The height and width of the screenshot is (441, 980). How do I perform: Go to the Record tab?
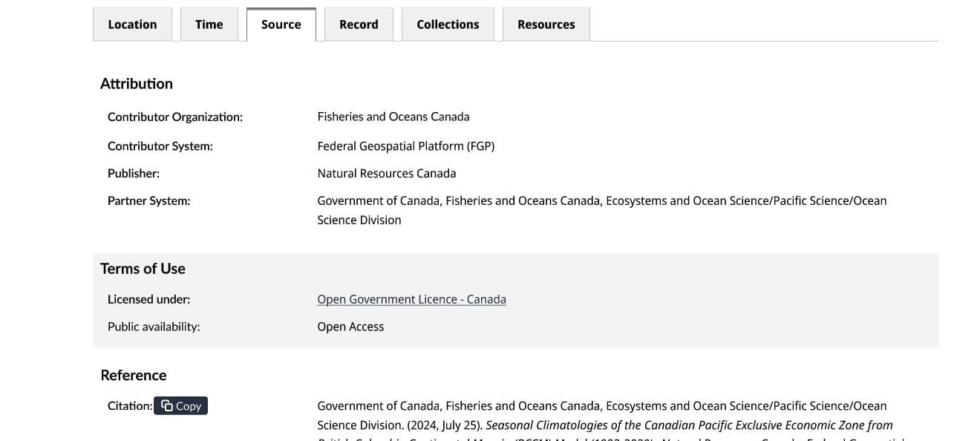pyautogui.click(x=359, y=24)
